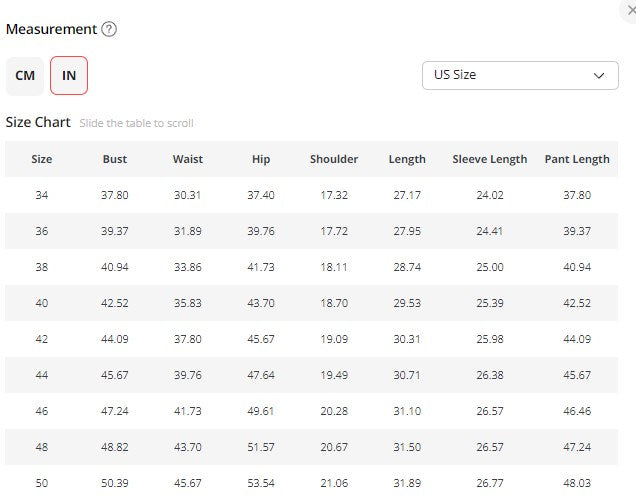Click the Waist column header
This screenshot has width=636, height=500.
pyautogui.click(x=188, y=159)
